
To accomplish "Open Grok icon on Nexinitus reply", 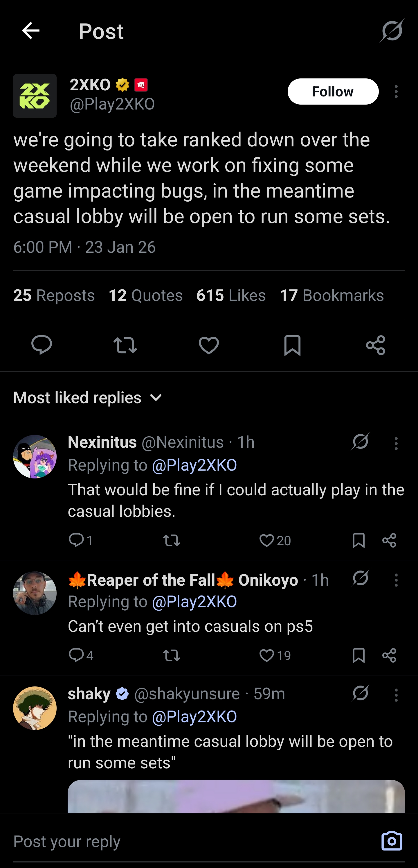I will coord(361,442).
